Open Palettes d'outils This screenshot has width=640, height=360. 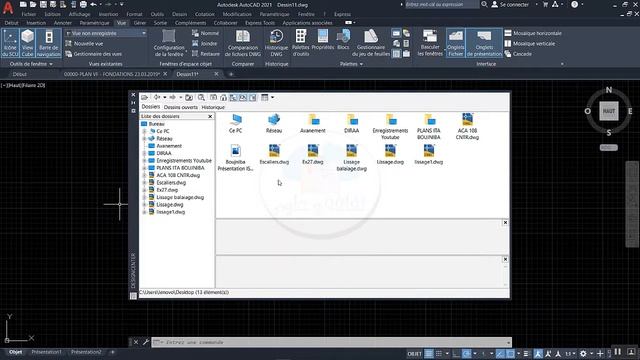(301, 43)
